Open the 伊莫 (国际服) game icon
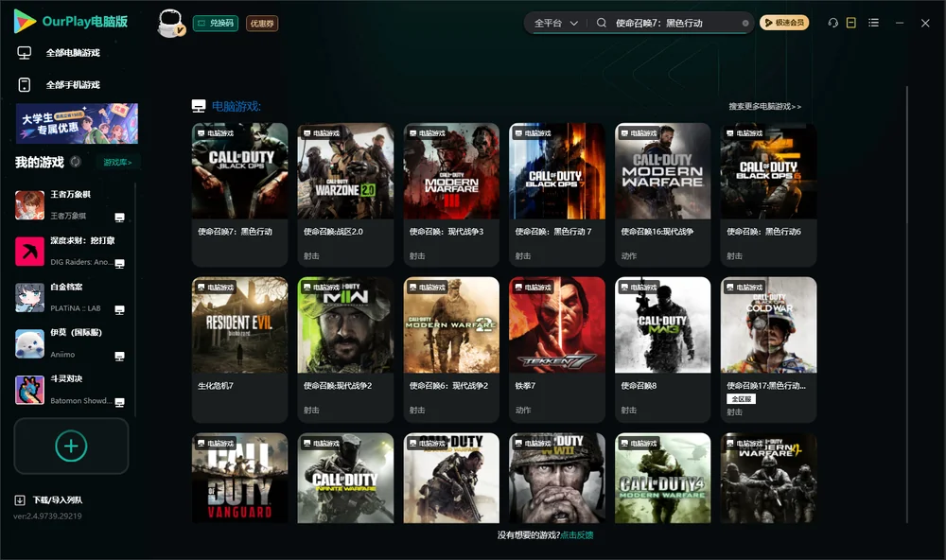Viewport: 946px width, 560px height. point(29,344)
